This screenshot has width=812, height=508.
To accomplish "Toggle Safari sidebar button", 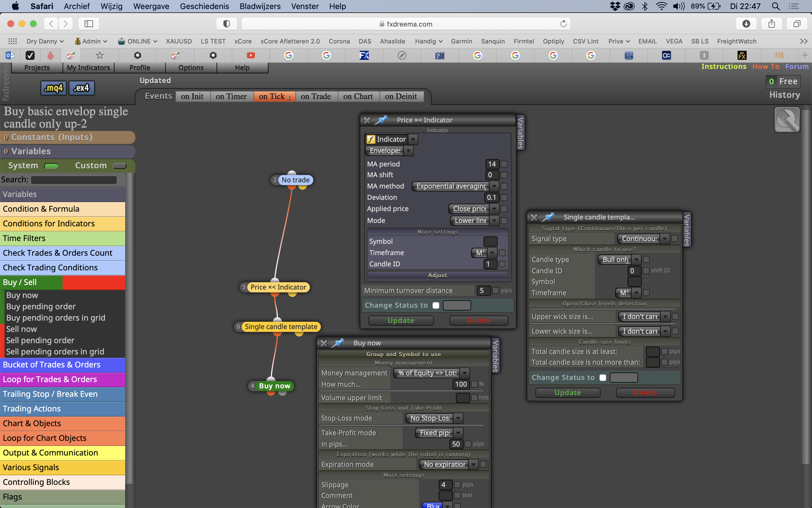I will (89, 23).
